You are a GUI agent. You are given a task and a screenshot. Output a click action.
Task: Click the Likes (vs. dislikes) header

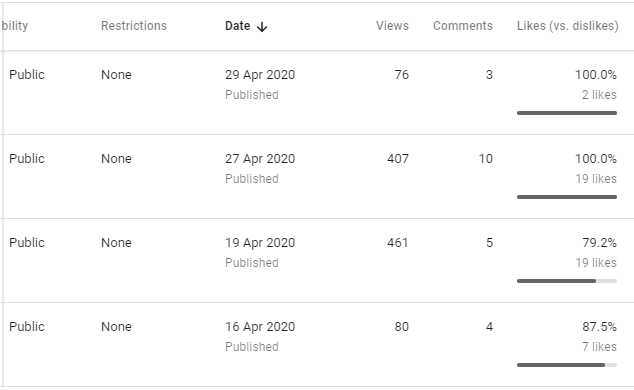pos(567,26)
